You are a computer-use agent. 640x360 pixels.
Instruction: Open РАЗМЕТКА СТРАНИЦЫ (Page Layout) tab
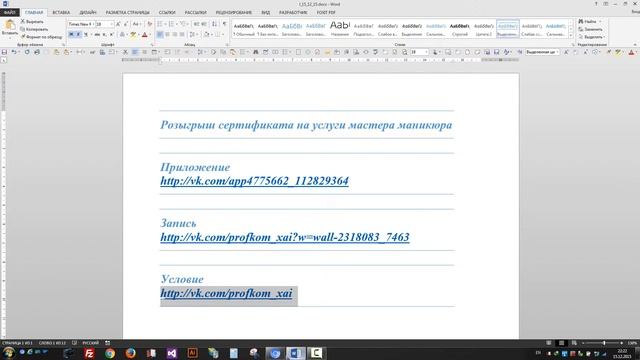(127, 12)
